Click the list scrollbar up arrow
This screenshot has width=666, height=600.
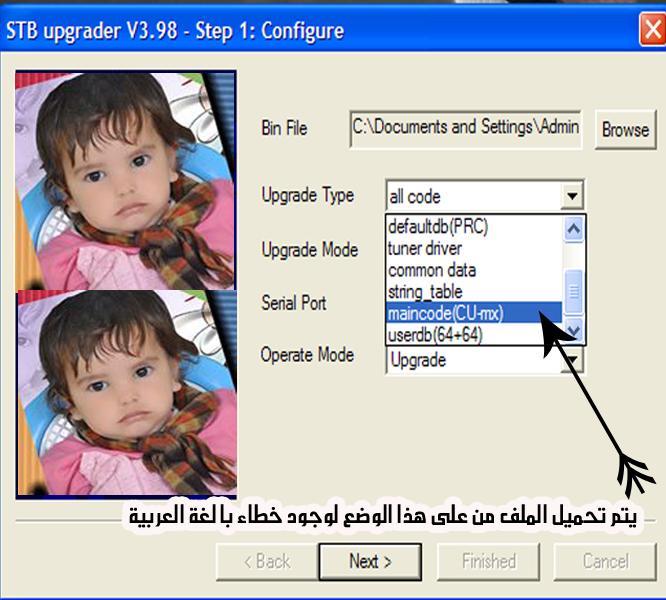point(574,229)
